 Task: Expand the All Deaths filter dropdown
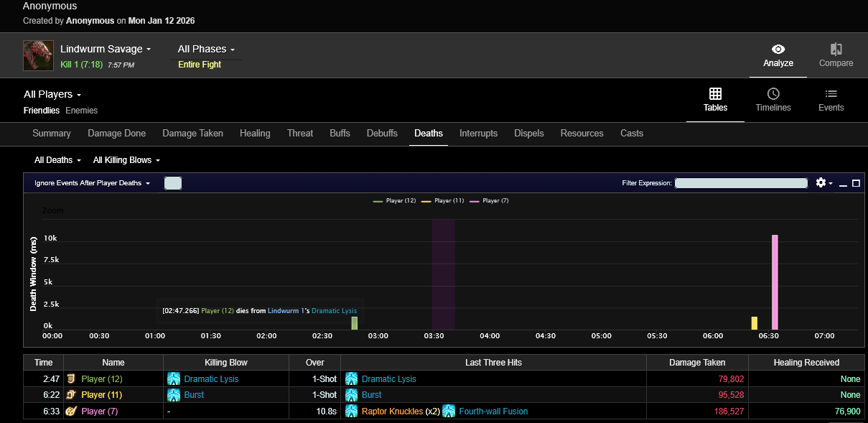coord(57,160)
